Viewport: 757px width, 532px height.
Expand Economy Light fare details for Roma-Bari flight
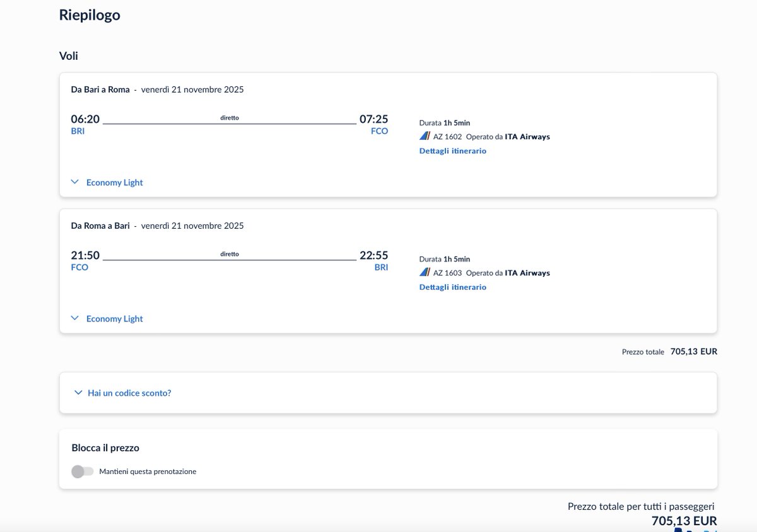114,318
